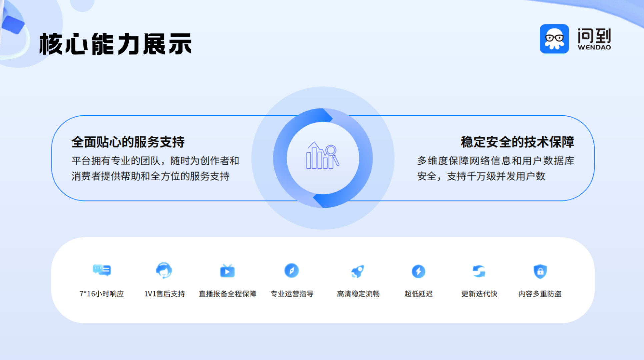Click the lightning bolt icon above 超低延迟
Image resolution: width=644 pixels, height=360 pixels.
(418, 271)
